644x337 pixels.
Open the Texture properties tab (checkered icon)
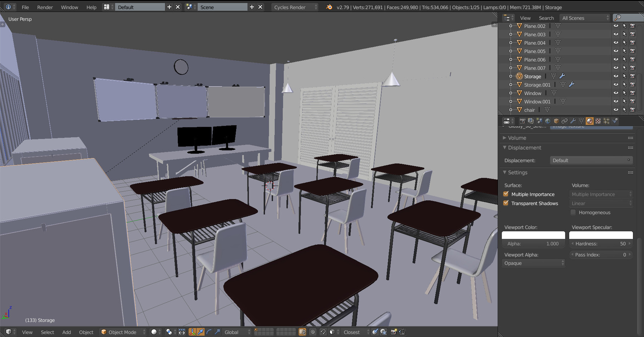[598, 121]
